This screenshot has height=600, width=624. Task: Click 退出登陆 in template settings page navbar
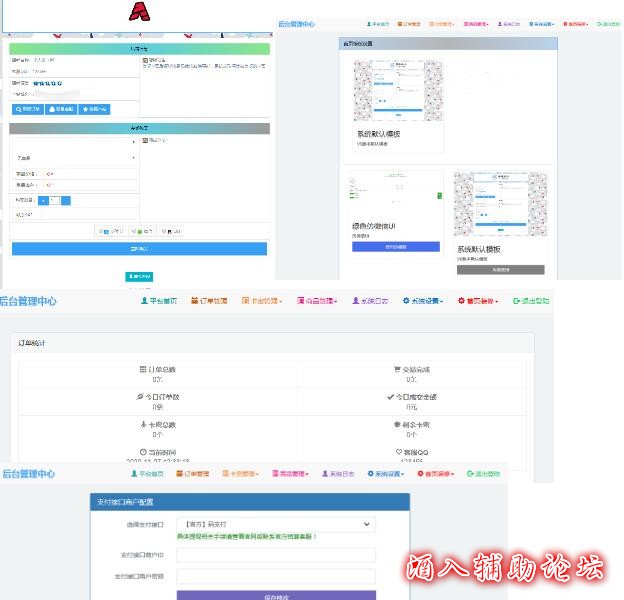coord(608,24)
